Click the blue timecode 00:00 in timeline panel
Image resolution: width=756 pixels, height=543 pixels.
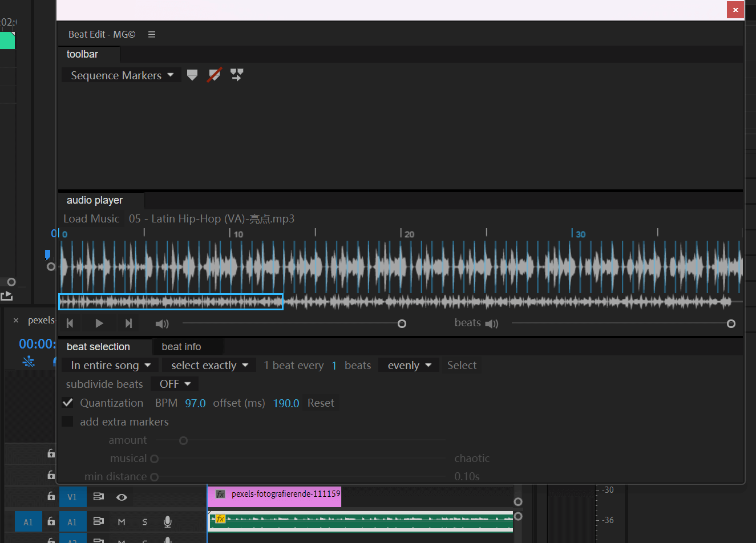point(37,344)
